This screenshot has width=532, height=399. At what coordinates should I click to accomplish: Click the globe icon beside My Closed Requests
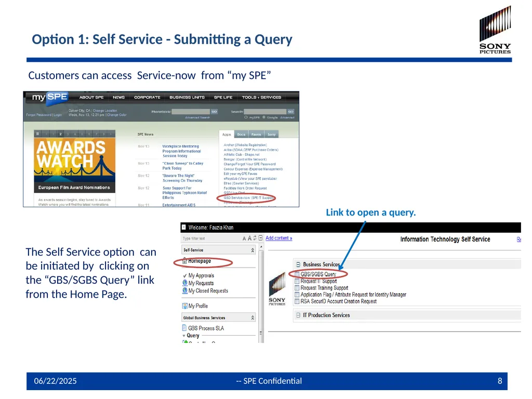(x=185, y=291)
